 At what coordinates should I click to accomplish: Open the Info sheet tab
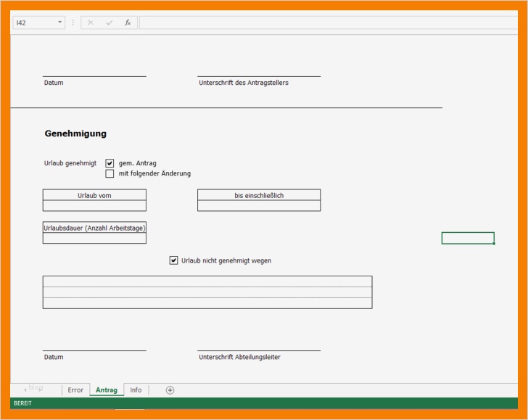point(136,390)
